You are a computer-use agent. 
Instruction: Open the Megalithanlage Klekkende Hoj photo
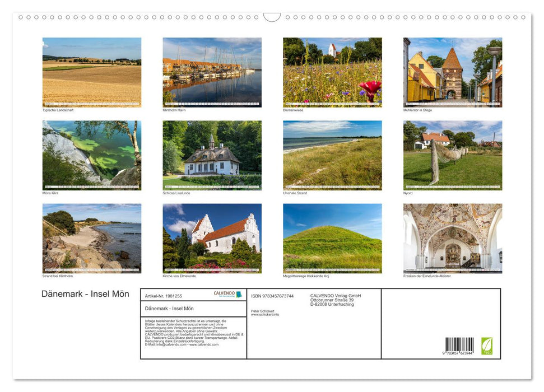(x=332, y=238)
